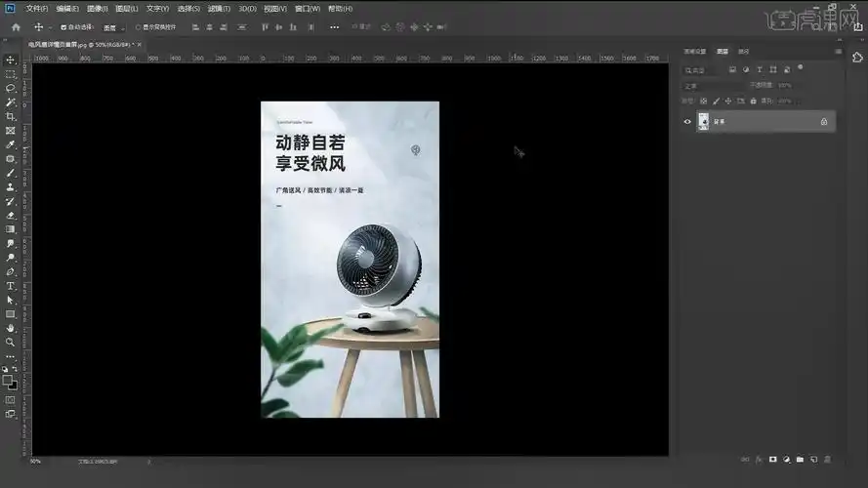Open the 帮助(H) Help menu
868x488 pixels.
point(340,9)
